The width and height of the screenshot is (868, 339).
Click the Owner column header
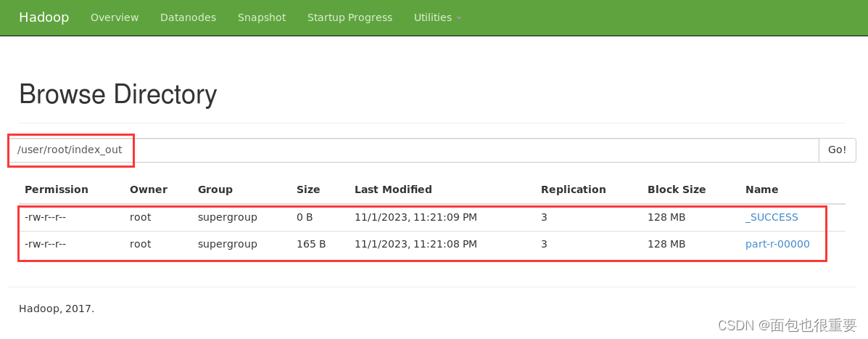coord(149,189)
